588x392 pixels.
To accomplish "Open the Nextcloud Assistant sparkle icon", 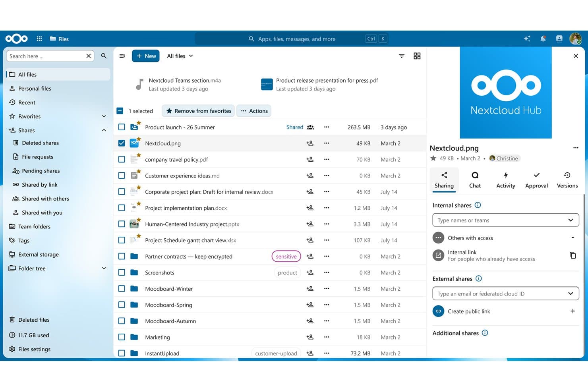I will [x=527, y=39].
